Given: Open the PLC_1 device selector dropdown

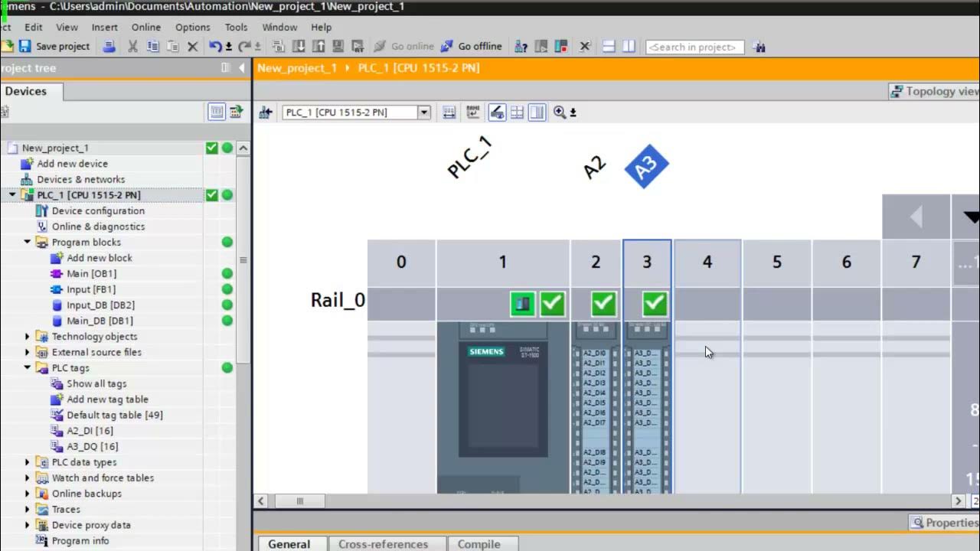Looking at the screenshot, I should pyautogui.click(x=423, y=112).
